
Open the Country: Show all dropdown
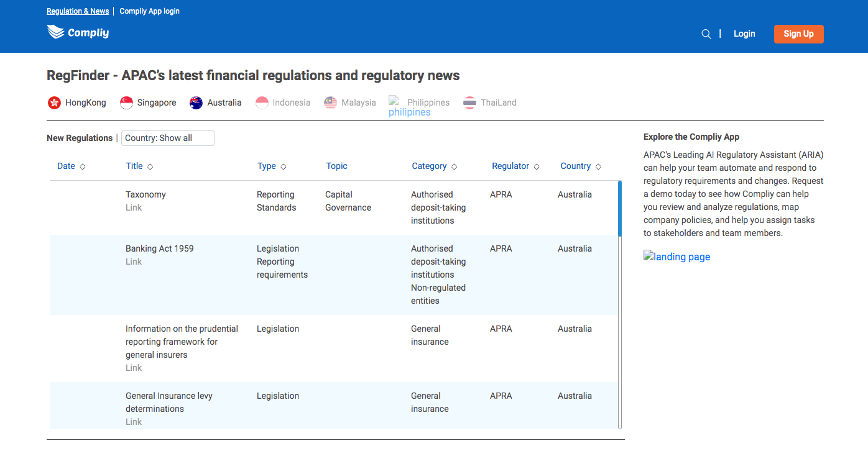pyautogui.click(x=168, y=138)
